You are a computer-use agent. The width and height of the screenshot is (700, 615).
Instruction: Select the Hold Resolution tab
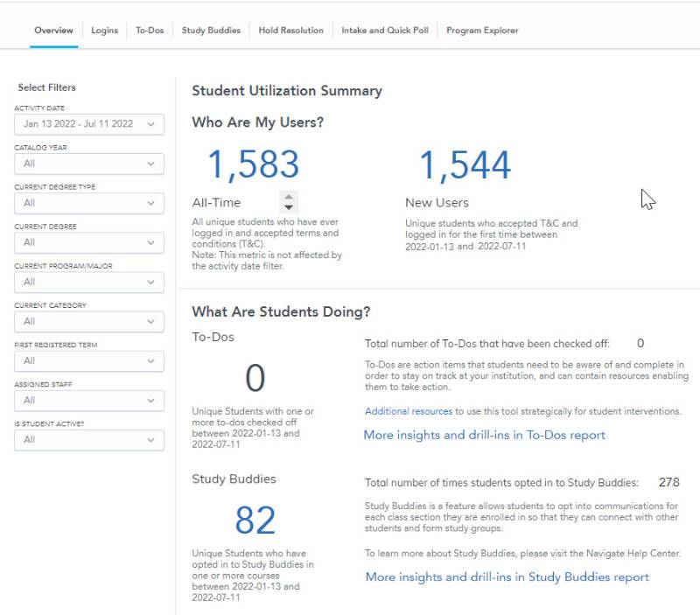click(x=290, y=31)
